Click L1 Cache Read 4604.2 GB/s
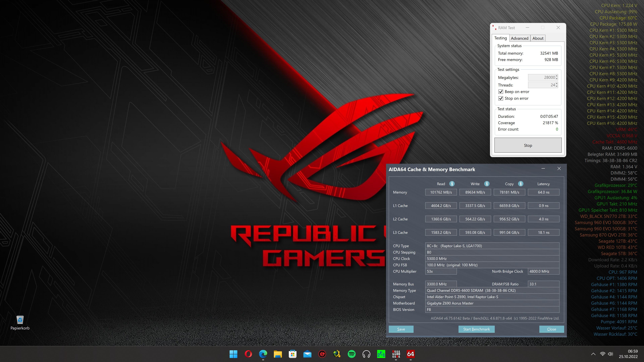Screen dimensions: 644x362 (x=441, y=206)
